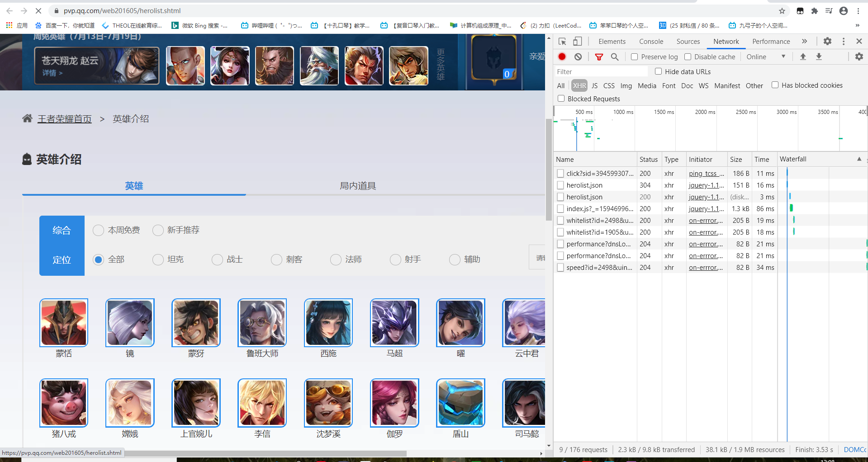The height and width of the screenshot is (462, 868).
Task: Switch to the Sources tab
Action: [688, 42]
